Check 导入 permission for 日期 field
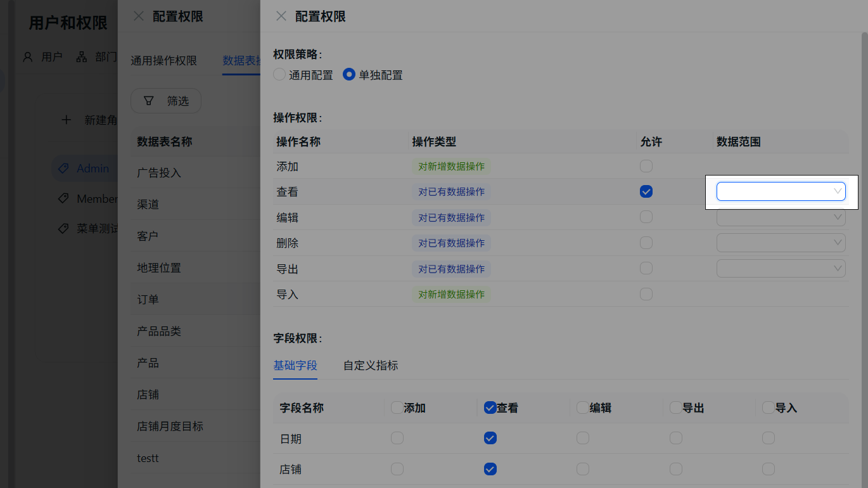The width and height of the screenshot is (868, 488). pos(769,438)
